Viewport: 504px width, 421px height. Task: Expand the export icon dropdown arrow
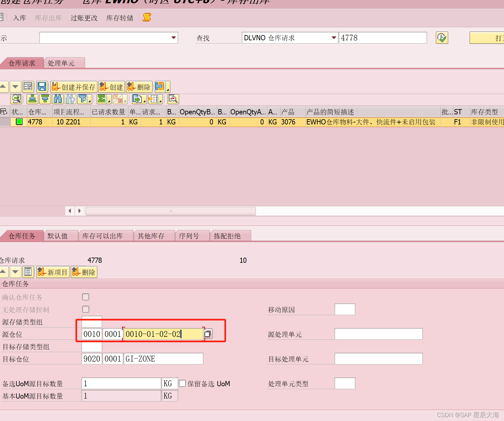point(144,101)
